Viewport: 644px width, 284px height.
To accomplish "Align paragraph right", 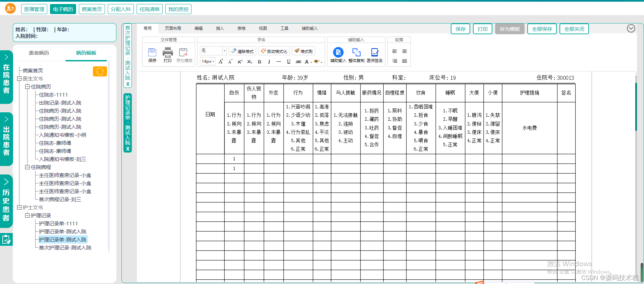I will (x=395, y=61).
